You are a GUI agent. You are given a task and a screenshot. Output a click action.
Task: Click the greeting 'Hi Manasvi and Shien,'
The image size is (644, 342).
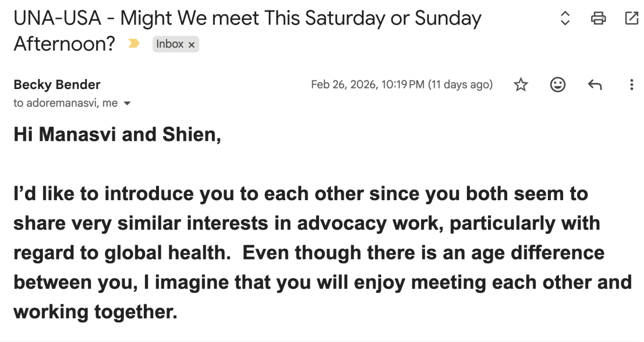(117, 135)
